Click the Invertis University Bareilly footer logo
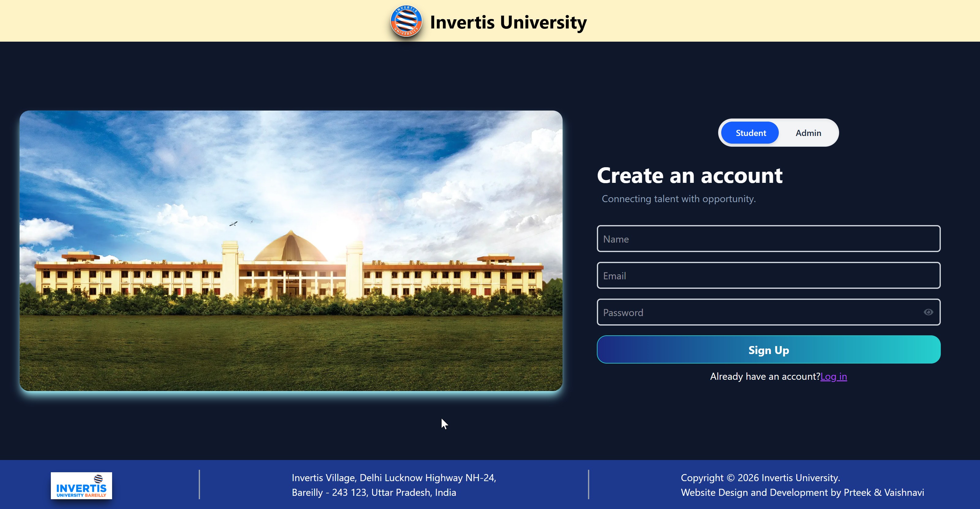This screenshot has width=980, height=509. [x=81, y=485]
